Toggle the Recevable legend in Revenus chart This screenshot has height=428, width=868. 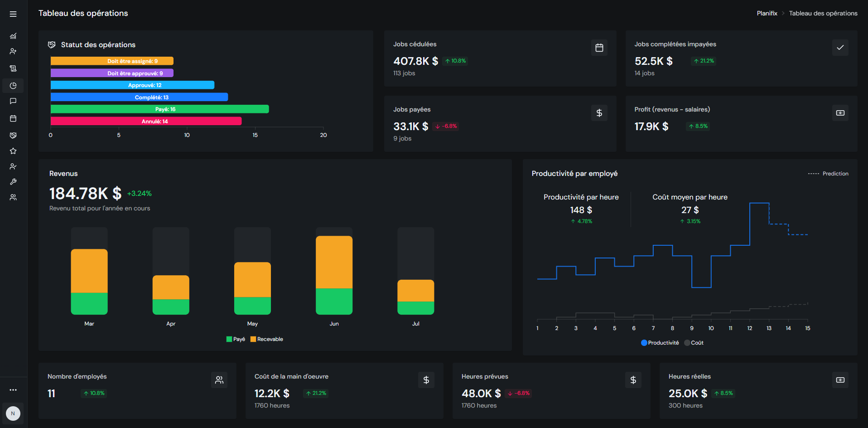267,339
